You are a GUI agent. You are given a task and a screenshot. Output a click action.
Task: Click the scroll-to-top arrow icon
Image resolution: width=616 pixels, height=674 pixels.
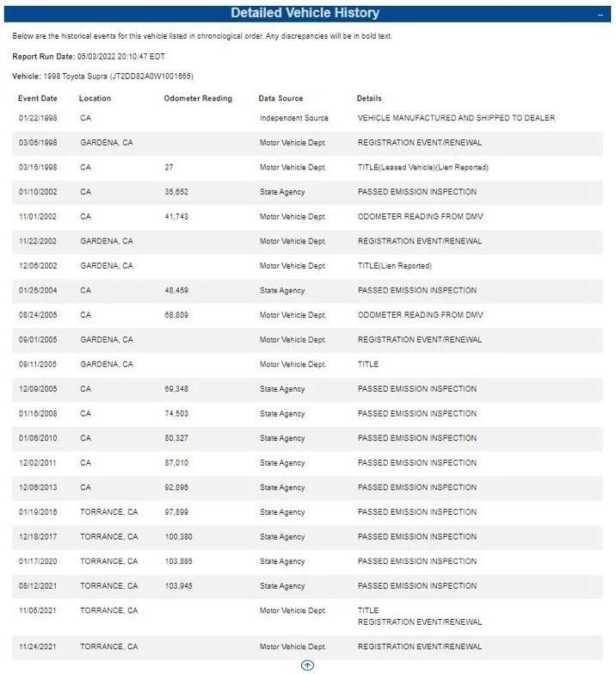[307, 665]
